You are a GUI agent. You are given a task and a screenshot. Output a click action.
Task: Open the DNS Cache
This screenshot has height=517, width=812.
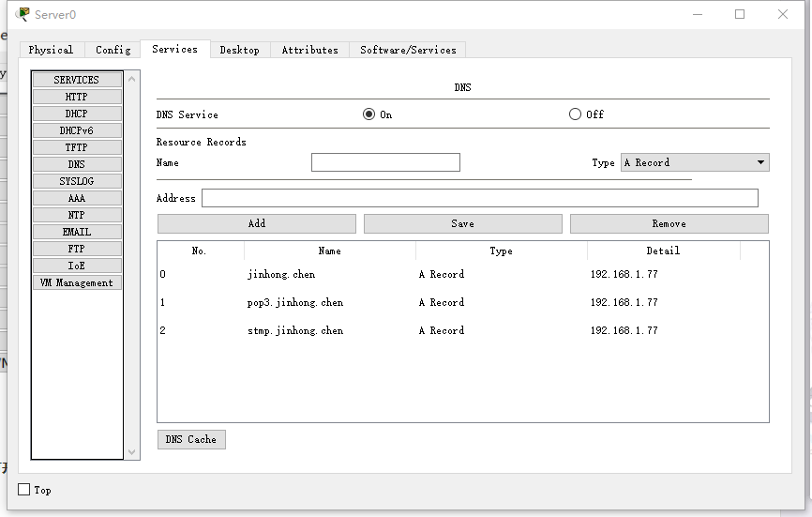[191, 439]
